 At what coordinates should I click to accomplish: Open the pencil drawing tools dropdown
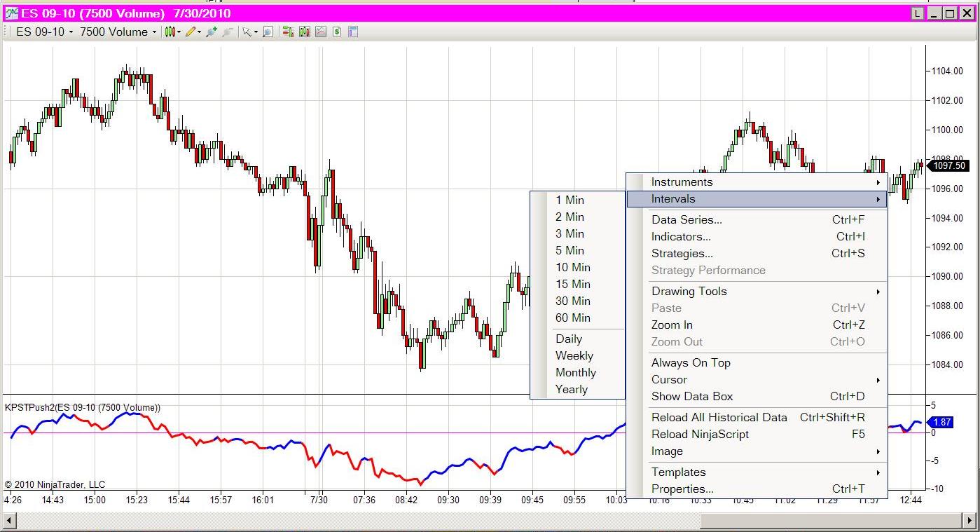[193, 32]
